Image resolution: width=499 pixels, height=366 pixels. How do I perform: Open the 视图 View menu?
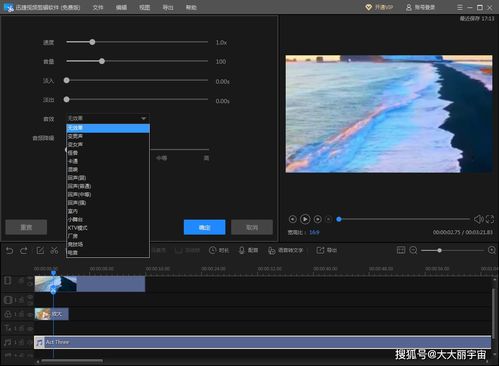point(144,7)
